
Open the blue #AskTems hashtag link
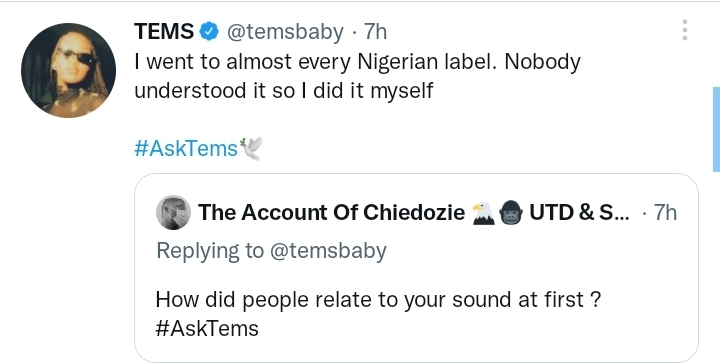(x=186, y=148)
